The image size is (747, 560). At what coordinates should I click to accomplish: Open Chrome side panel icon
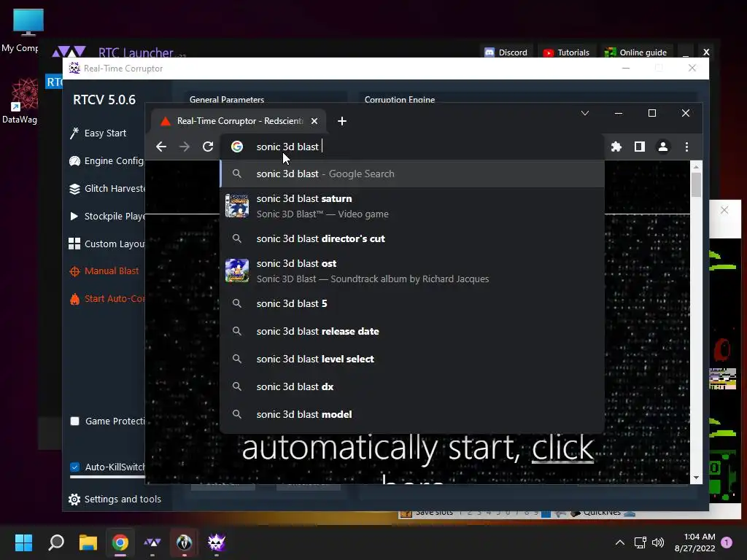[x=639, y=147]
